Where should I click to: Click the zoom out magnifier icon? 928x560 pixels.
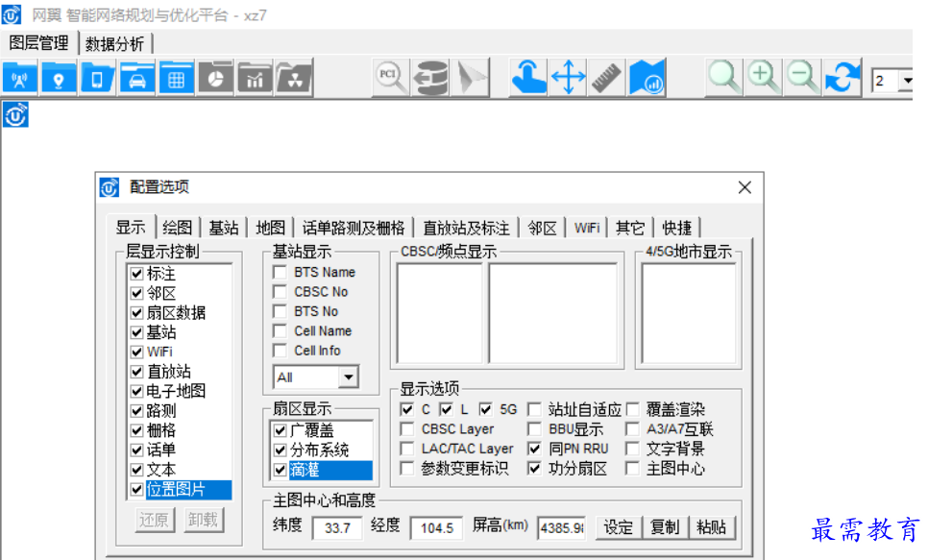click(x=802, y=77)
